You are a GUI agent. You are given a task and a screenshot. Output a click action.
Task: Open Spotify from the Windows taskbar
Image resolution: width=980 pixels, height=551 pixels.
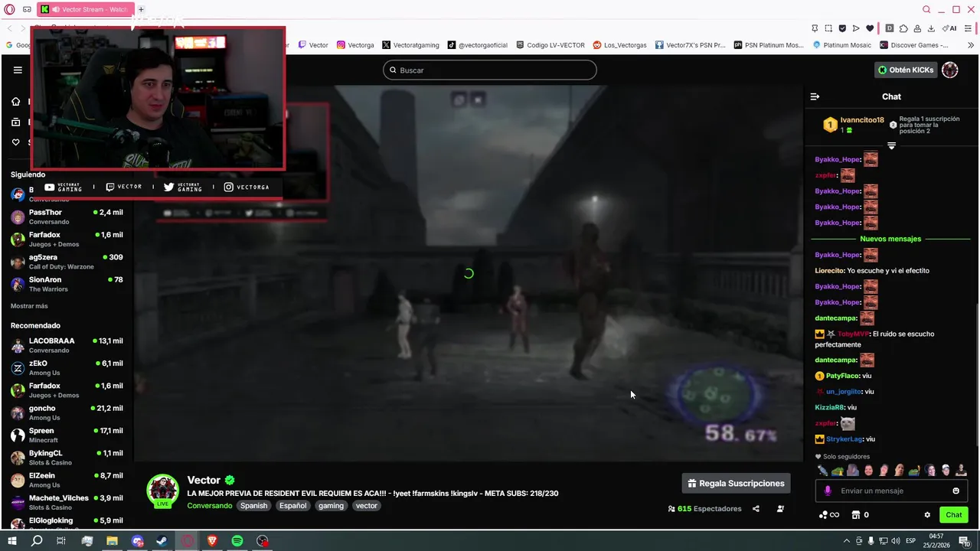tap(237, 541)
